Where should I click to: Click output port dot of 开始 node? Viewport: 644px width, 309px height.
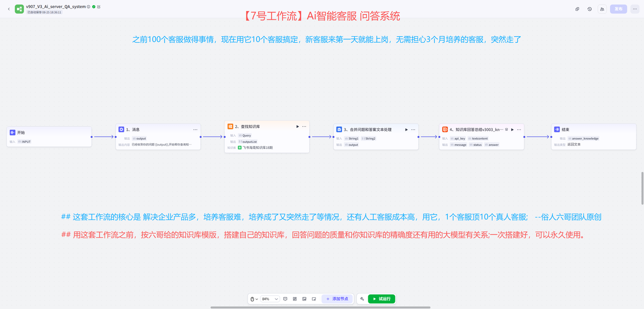coord(92,136)
